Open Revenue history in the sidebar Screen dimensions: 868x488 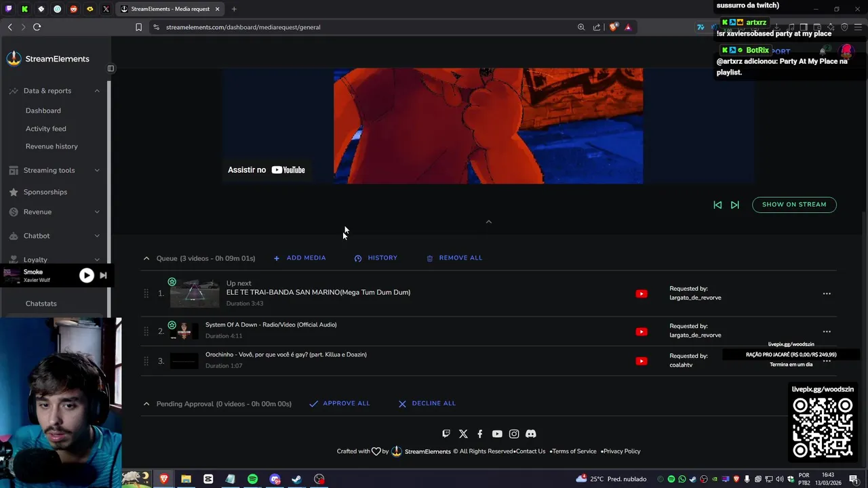tap(52, 146)
